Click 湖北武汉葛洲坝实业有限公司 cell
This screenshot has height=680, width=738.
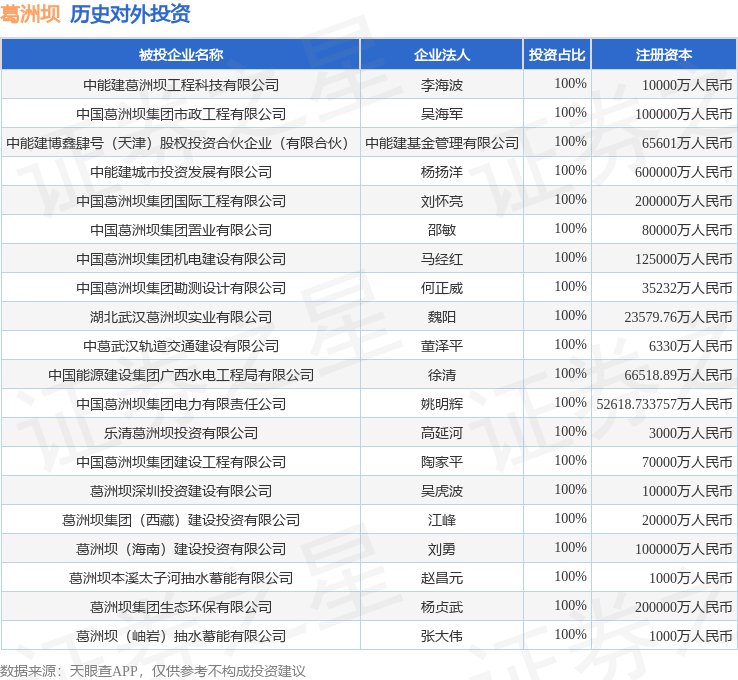pos(181,317)
